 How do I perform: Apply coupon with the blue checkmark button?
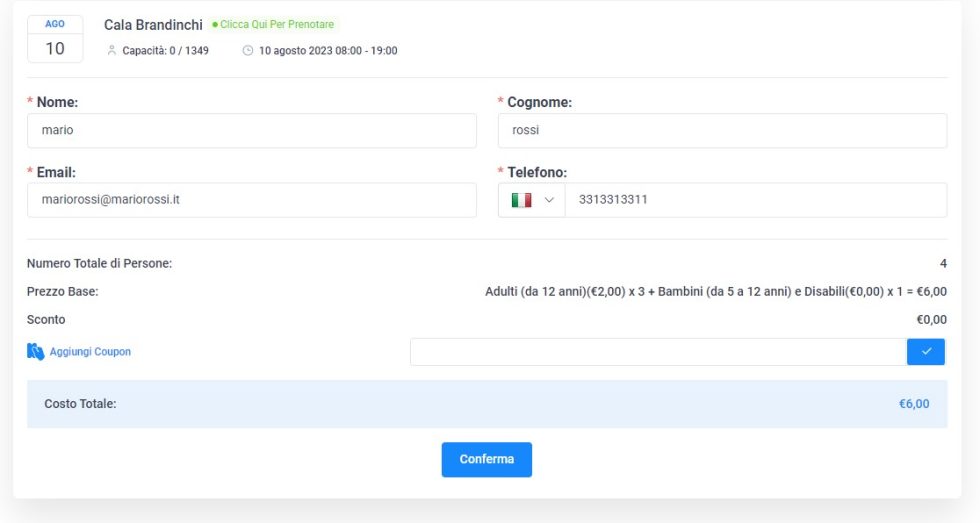pos(925,352)
